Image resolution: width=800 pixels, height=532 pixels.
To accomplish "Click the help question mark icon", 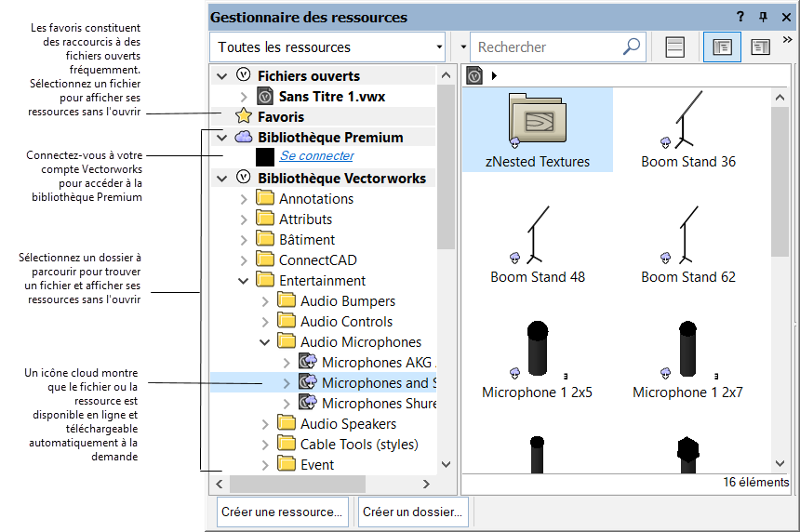I will pos(740,17).
